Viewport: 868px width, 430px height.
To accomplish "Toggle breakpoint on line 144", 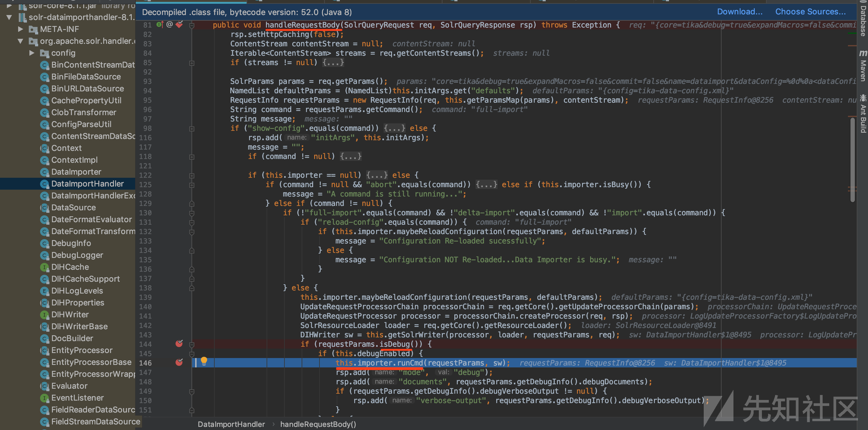I will coord(179,344).
